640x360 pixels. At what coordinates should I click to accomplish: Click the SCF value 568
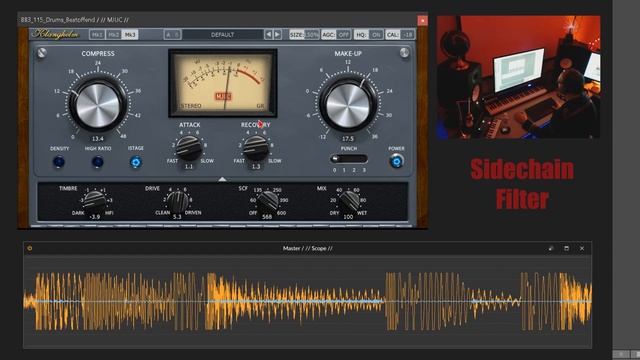(267, 217)
